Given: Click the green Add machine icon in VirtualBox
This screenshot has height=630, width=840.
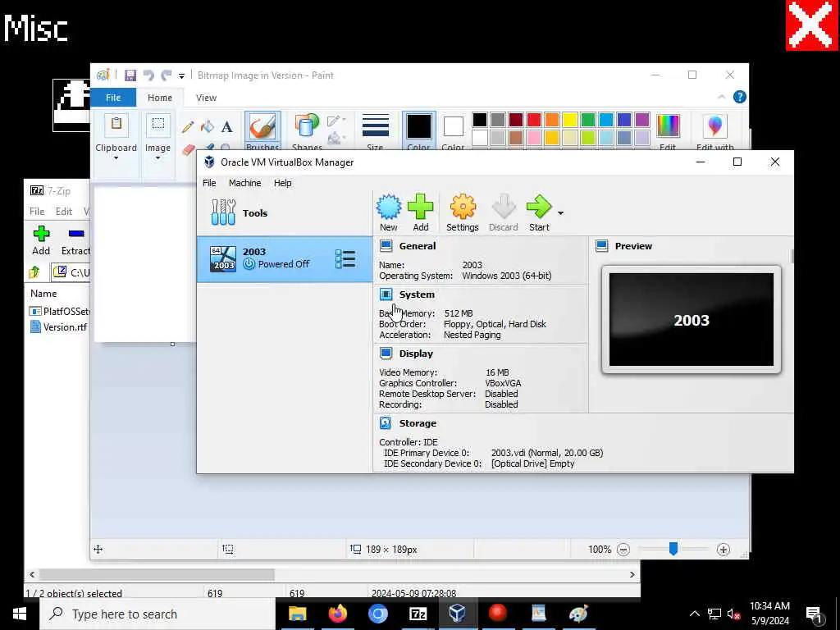Looking at the screenshot, I should point(421,212).
